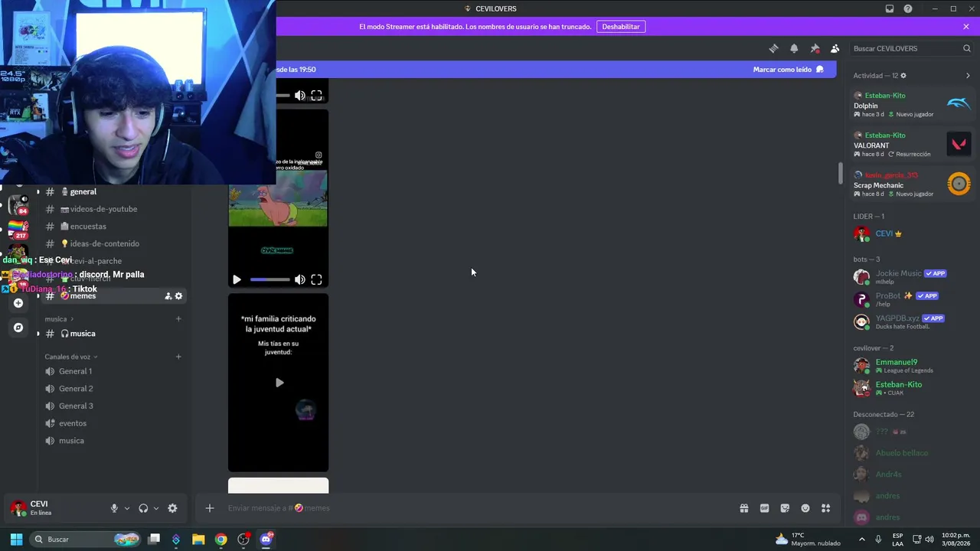Deafen with the headphones icon
This screenshot has width=980, height=551.
143,508
